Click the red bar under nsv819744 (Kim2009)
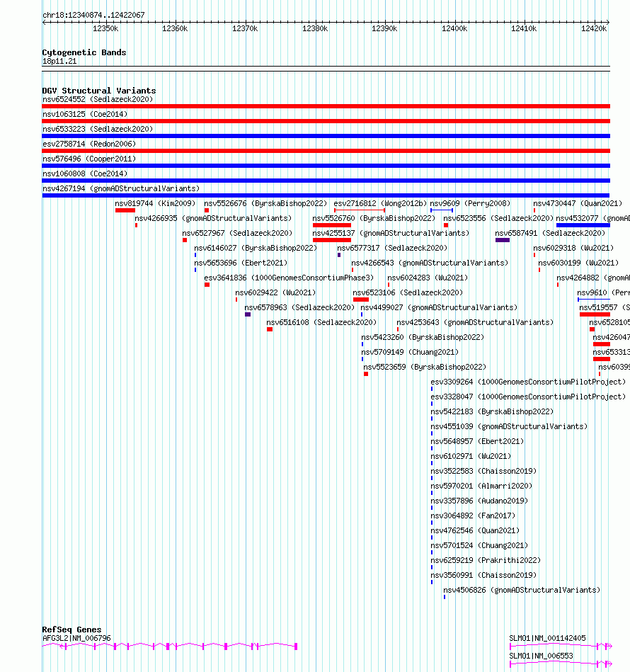The height and width of the screenshot is (672, 630). [x=125, y=210]
